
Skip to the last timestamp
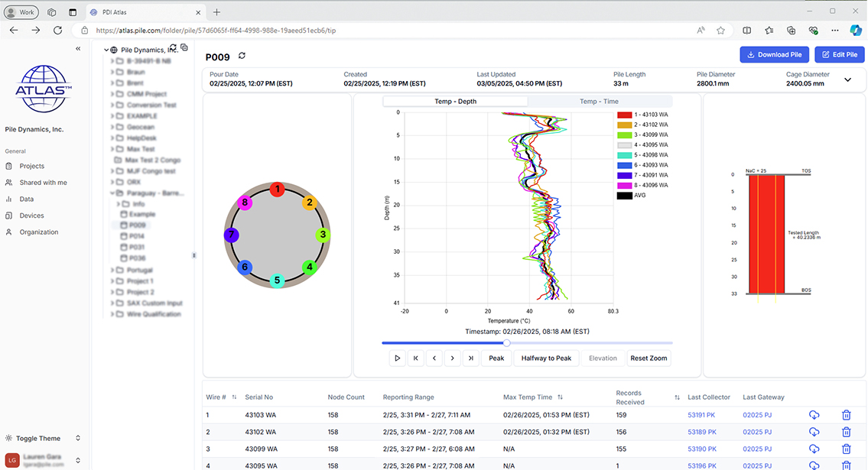click(470, 358)
